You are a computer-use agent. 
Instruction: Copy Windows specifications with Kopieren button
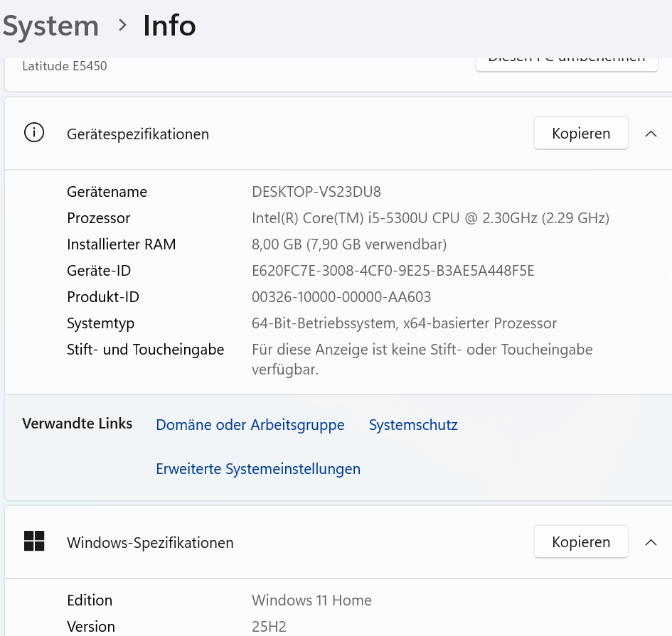[x=581, y=541]
